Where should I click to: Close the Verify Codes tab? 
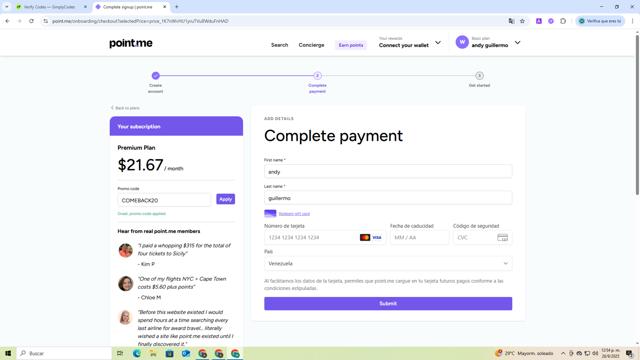pos(85,7)
